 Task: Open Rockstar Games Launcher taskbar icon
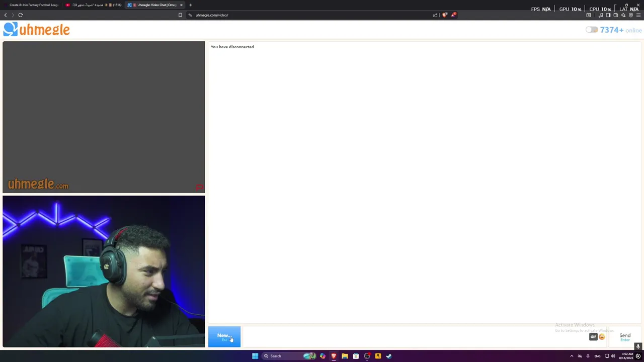point(378,356)
